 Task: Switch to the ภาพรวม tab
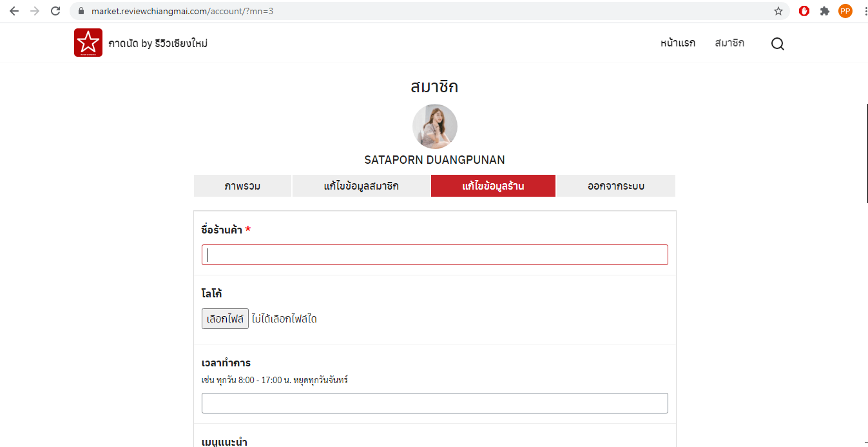(242, 186)
